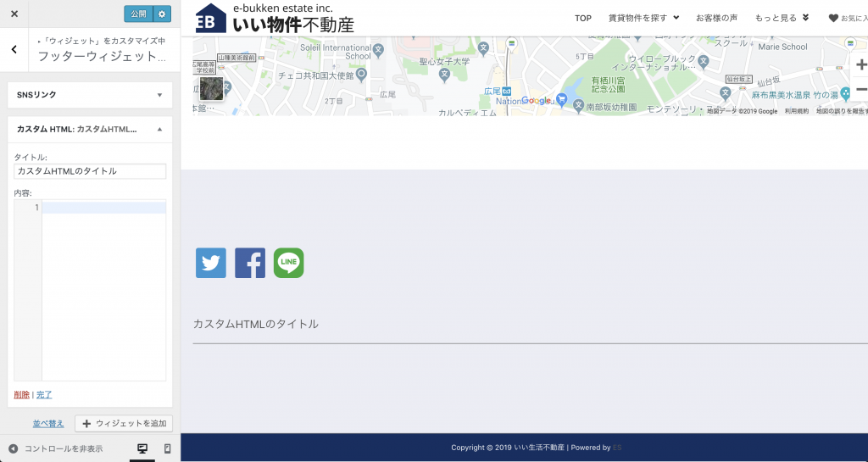Click the EB house logo
868x462 pixels.
(210, 18)
